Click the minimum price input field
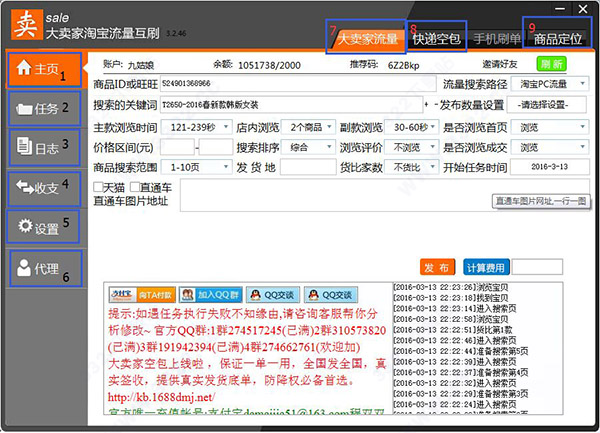Image resolution: width=600 pixels, height=433 pixels. click(177, 147)
